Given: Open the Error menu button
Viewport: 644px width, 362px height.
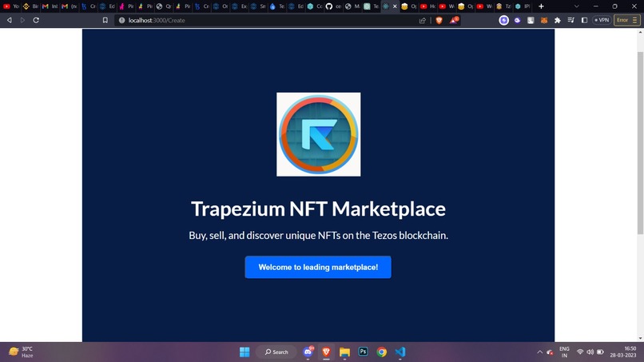Looking at the screenshot, I should [626, 20].
